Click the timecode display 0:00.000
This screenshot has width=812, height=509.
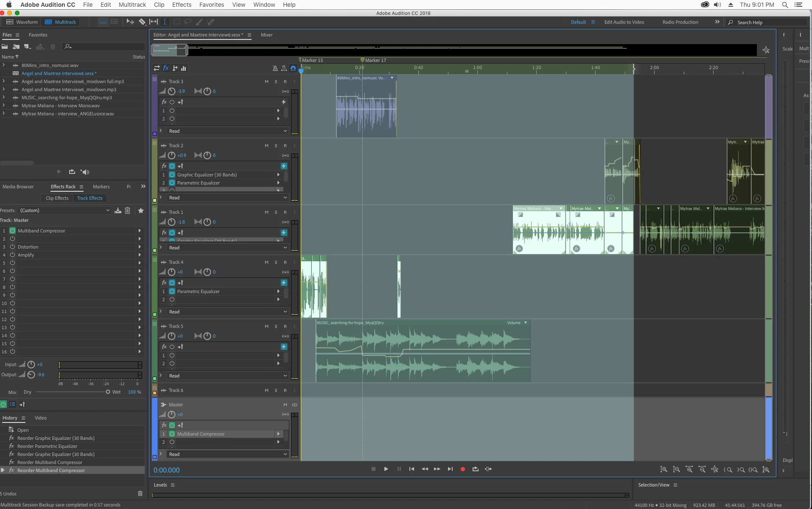point(167,470)
